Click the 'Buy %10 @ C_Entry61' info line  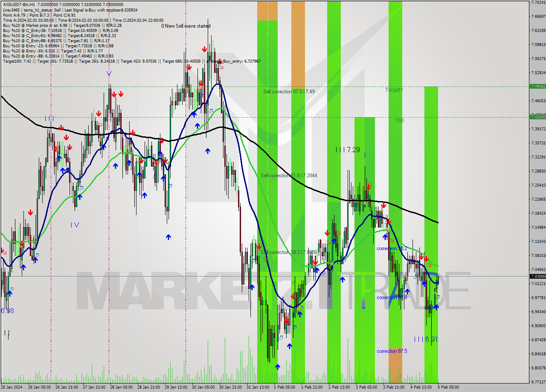click(x=59, y=35)
